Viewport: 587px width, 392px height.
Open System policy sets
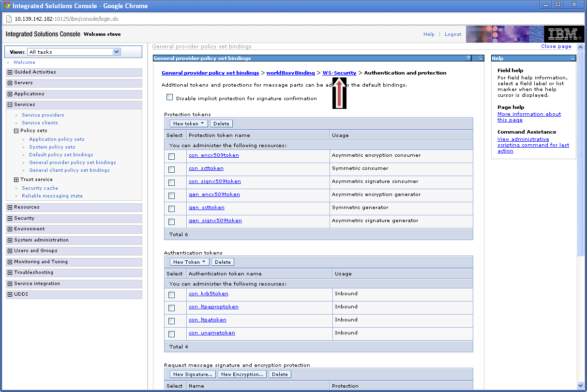point(52,147)
